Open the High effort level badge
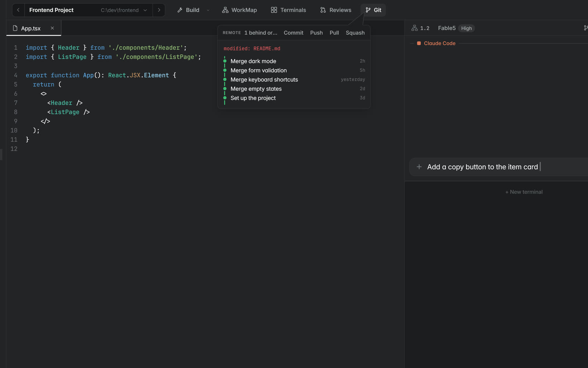Screen dimensions: 588x368 466,28
